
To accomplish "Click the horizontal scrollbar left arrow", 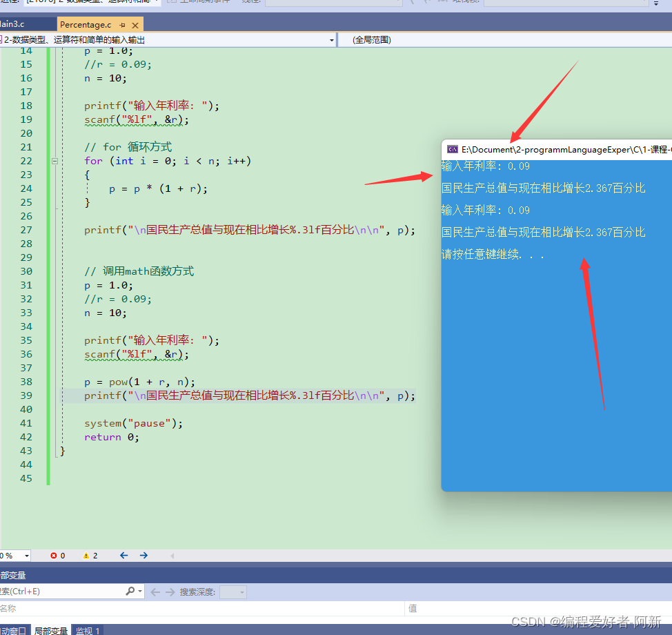I will (172, 556).
